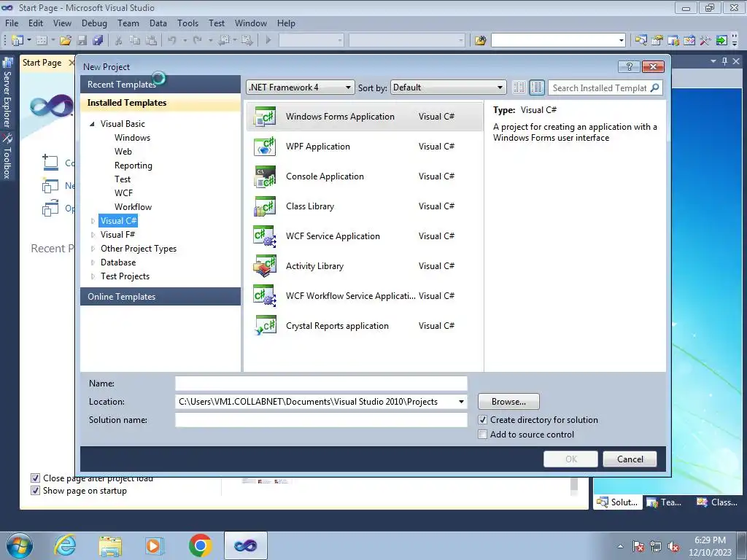
Task: Uncheck Create directory for solution
Action: coord(483,420)
